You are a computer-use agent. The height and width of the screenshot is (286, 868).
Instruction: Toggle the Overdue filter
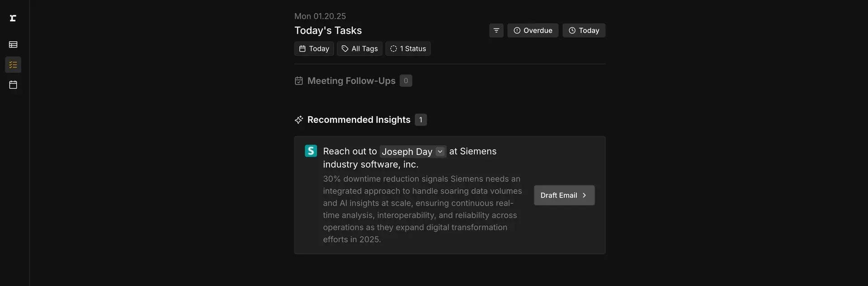coord(533,30)
